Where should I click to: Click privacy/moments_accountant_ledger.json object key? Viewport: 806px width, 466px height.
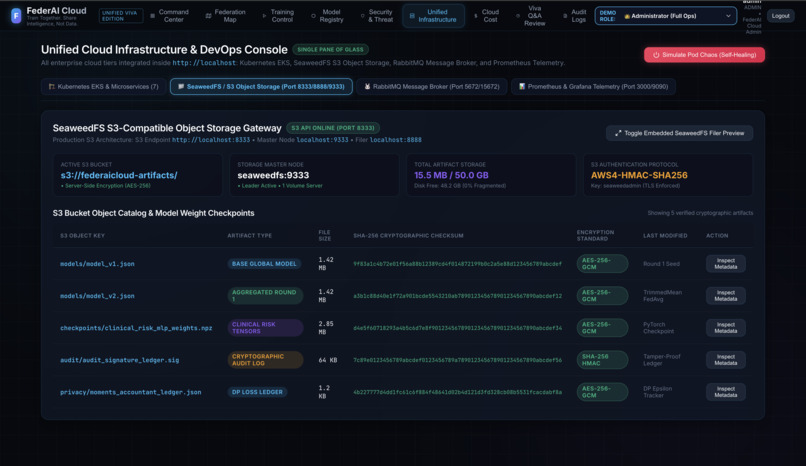click(x=131, y=392)
